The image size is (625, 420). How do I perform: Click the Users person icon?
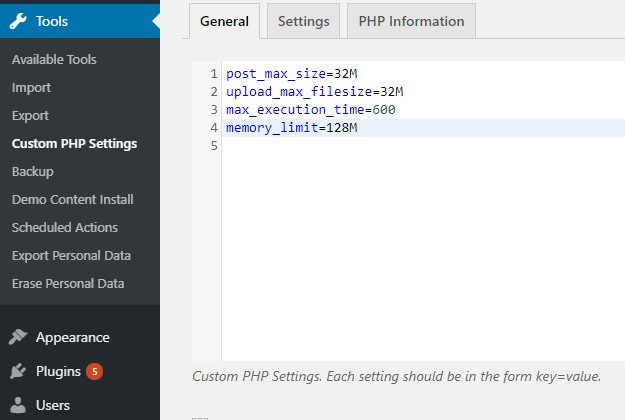click(18, 405)
